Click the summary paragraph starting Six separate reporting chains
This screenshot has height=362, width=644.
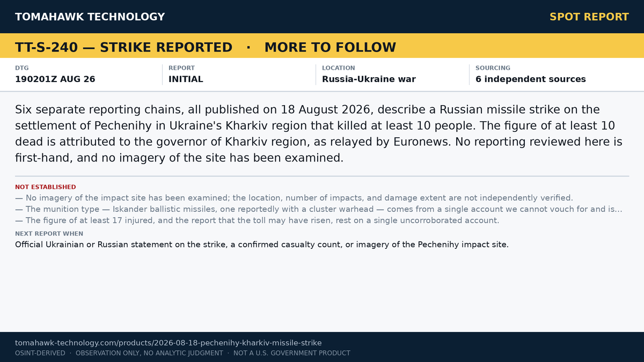(319, 134)
